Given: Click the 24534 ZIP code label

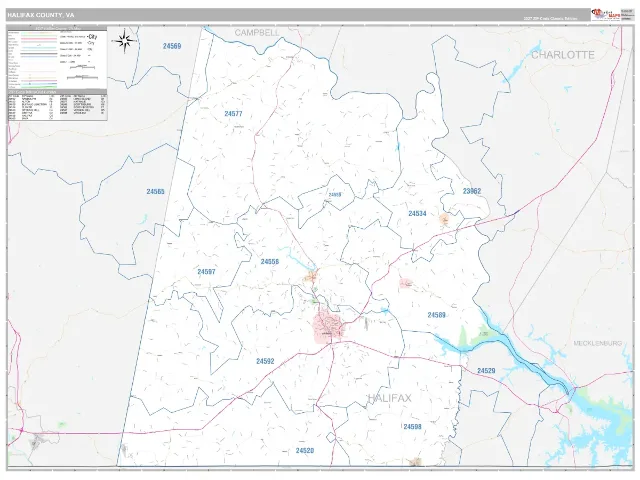Looking at the screenshot, I should click(417, 213).
